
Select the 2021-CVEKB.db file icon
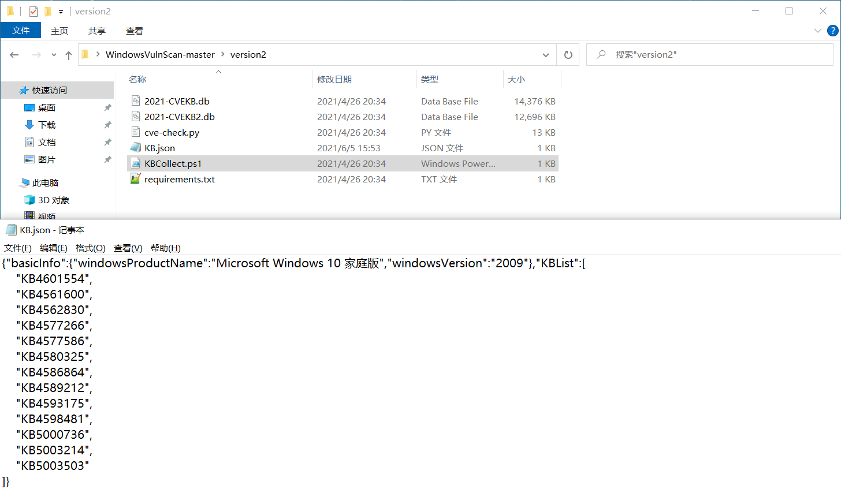click(136, 101)
